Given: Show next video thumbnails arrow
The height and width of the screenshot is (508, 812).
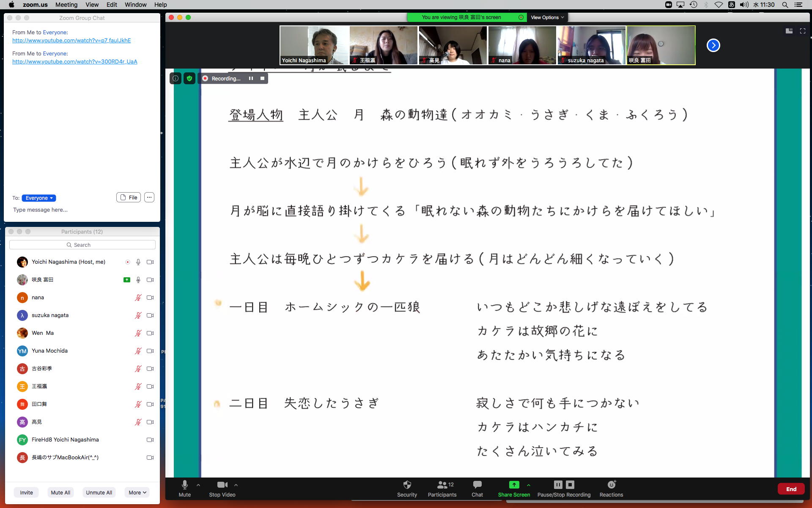Looking at the screenshot, I should pyautogui.click(x=713, y=45).
